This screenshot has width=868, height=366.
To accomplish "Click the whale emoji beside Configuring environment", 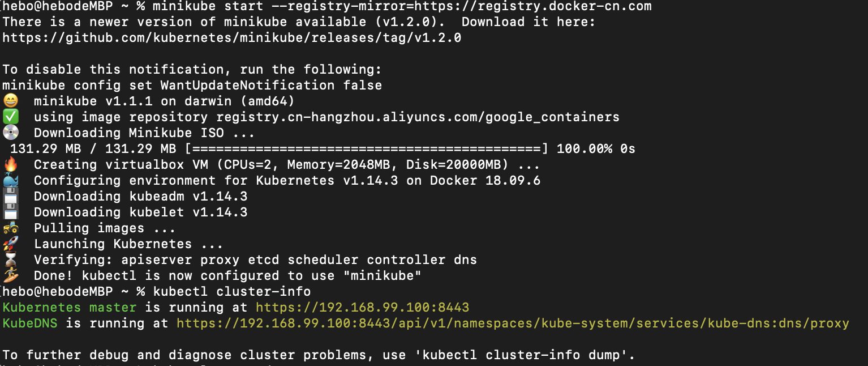I will [x=11, y=181].
